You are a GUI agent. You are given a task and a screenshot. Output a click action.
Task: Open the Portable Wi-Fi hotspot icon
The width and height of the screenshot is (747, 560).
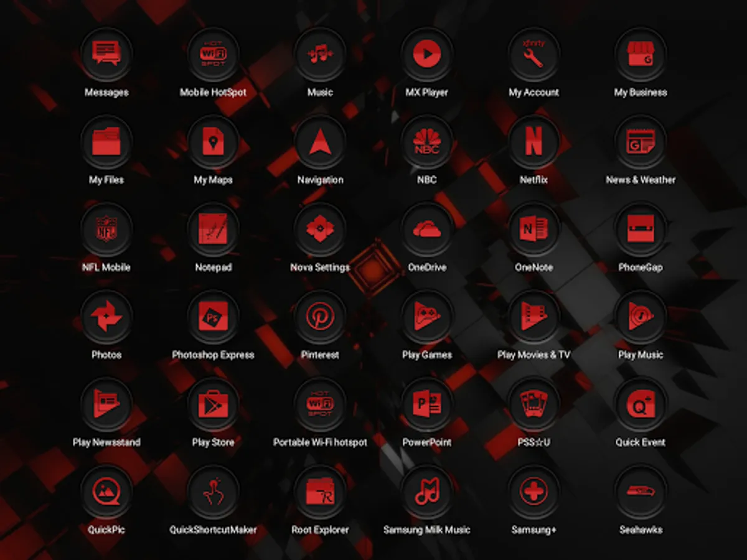point(320,404)
